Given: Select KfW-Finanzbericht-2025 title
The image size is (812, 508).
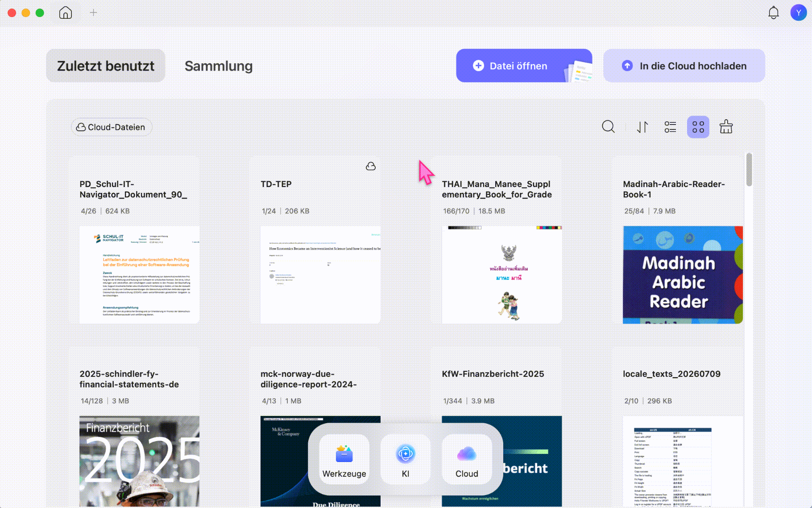Looking at the screenshot, I should [x=493, y=374].
